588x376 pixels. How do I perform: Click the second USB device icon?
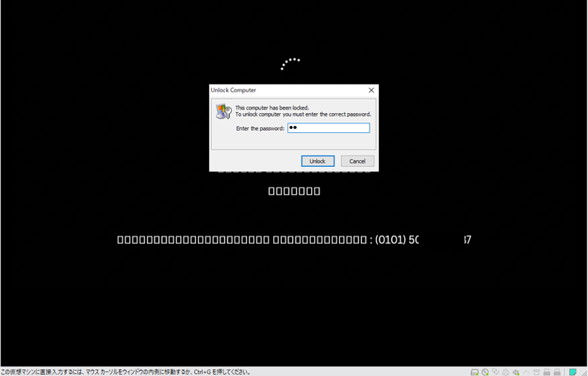click(557, 372)
